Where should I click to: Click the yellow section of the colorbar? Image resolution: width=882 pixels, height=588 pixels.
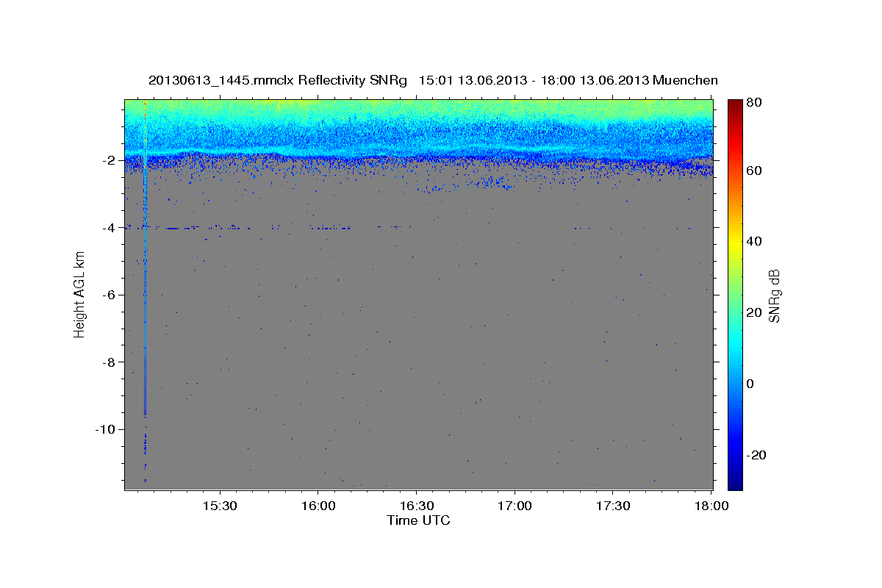735,243
